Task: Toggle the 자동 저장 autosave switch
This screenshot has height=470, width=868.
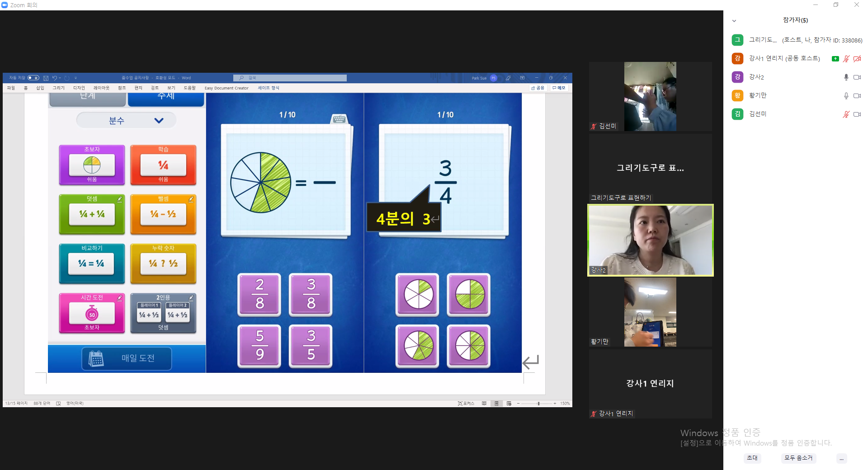Action: click(x=33, y=78)
